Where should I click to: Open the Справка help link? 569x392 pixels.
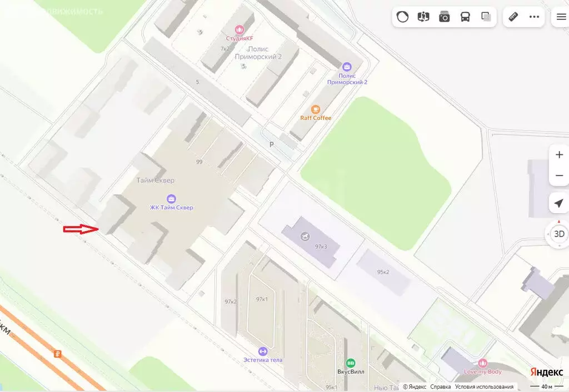(441, 387)
